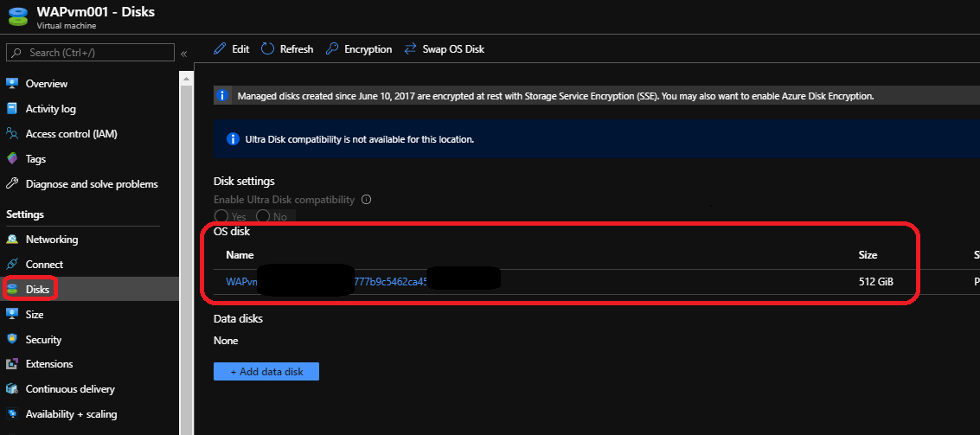Viewport: 980px width, 435px height.
Task: Click the Disk settings heading
Action: click(244, 182)
